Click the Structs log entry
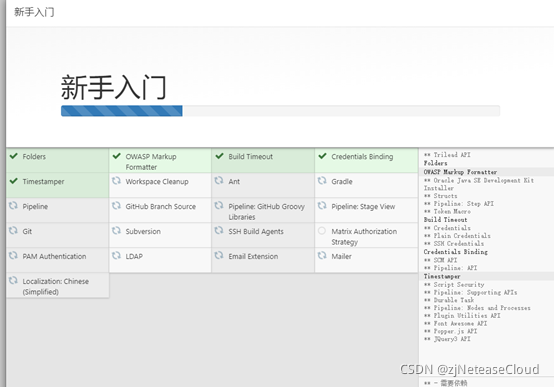 pos(441,196)
